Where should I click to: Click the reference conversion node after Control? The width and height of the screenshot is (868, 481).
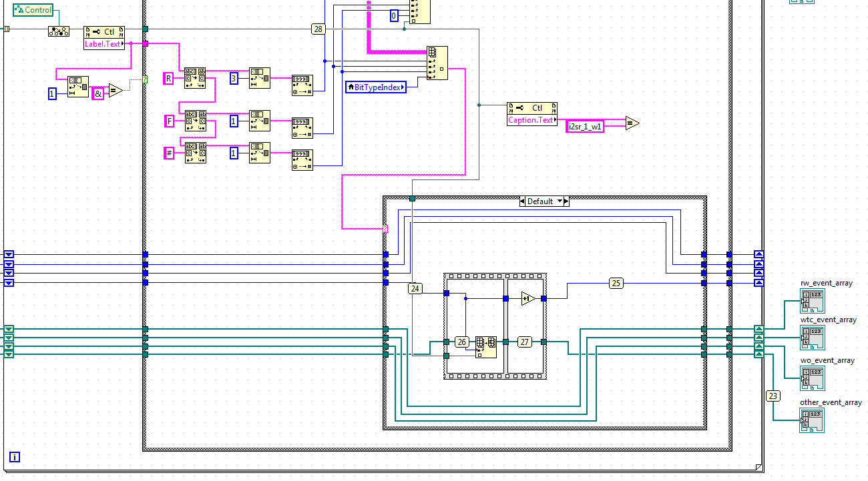point(58,31)
